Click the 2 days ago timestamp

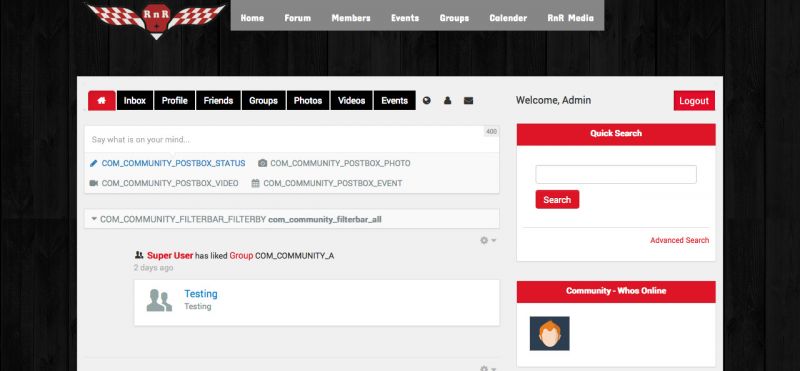point(153,268)
